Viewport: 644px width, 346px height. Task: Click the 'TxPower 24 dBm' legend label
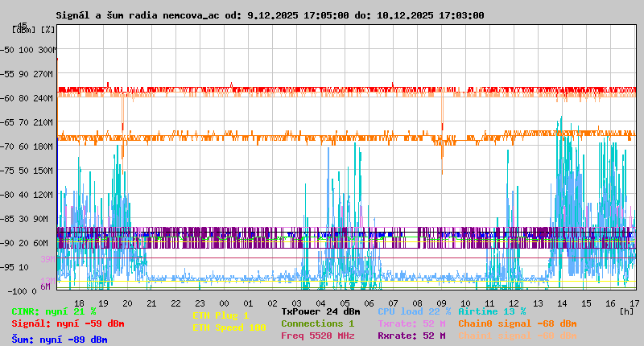320,311
